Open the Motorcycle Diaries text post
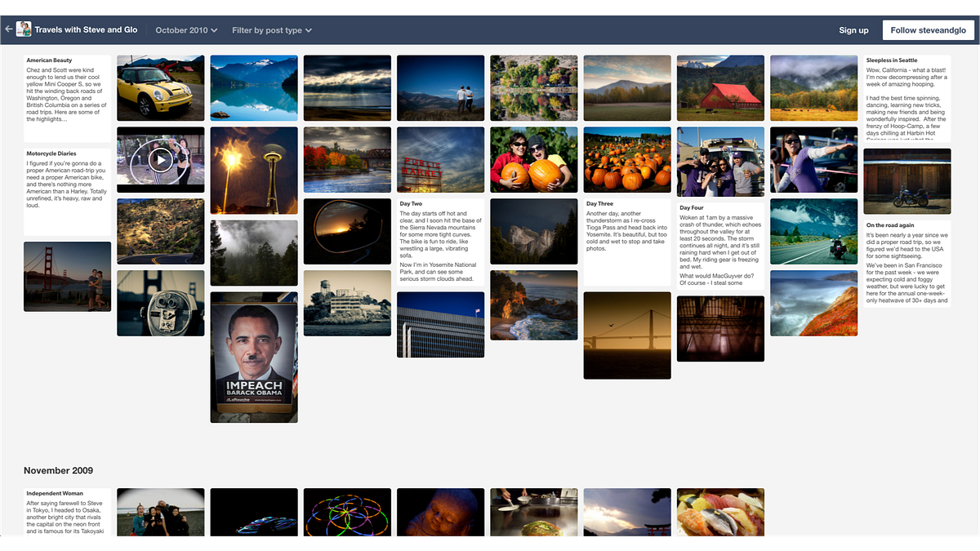 (x=67, y=192)
